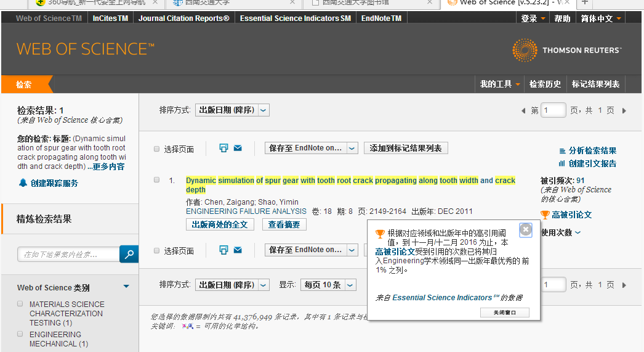The height and width of the screenshot is (352, 644).
Task: Click 分析检索结果 analyze results link
Action: coord(592,151)
